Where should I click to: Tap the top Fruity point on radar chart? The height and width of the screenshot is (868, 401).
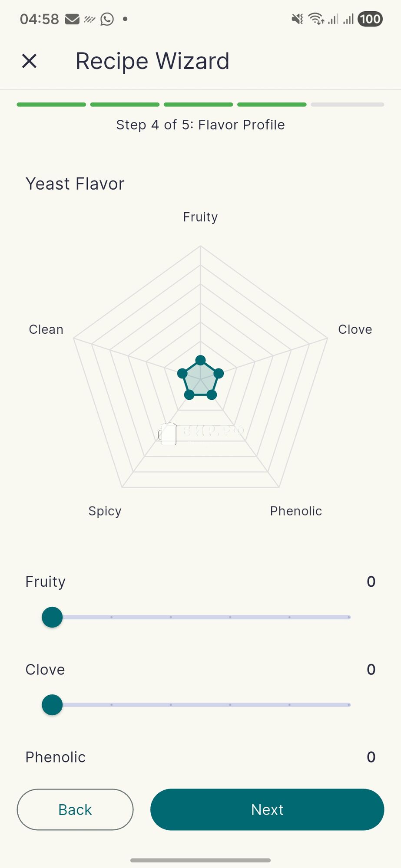tap(200, 360)
